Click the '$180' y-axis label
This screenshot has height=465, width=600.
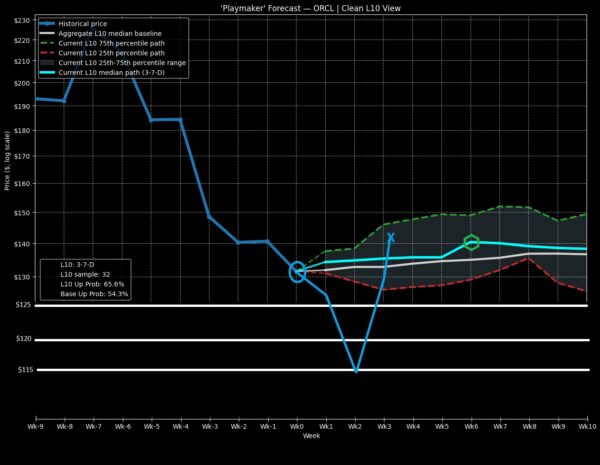coord(22,131)
